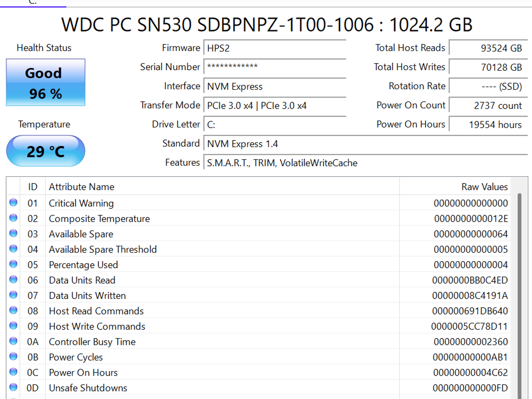Click raw value 00000000002360
This screenshot has height=399, width=532.
[x=471, y=342]
